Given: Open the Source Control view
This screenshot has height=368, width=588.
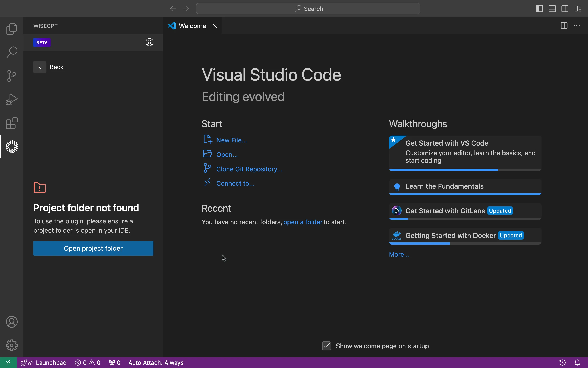Looking at the screenshot, I should click(x=12, y=76).
